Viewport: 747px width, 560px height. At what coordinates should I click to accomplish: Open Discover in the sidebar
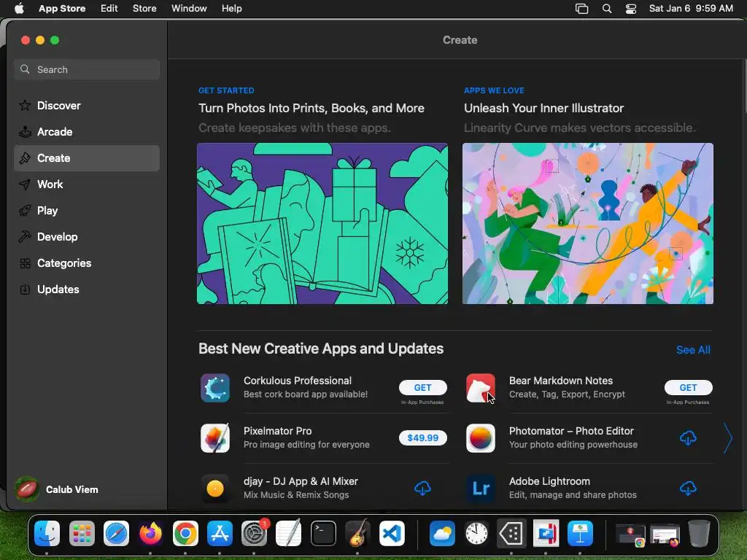click(87, 106)
